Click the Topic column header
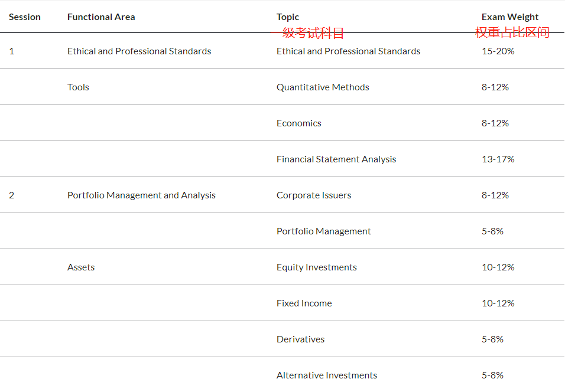This screenshot has height=392, width=565. click(x=288, y=17)
